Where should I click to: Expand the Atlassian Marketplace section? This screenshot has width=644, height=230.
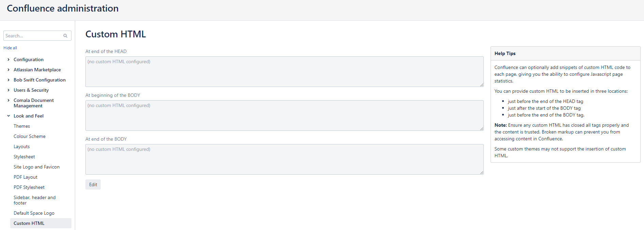(8, 70)
